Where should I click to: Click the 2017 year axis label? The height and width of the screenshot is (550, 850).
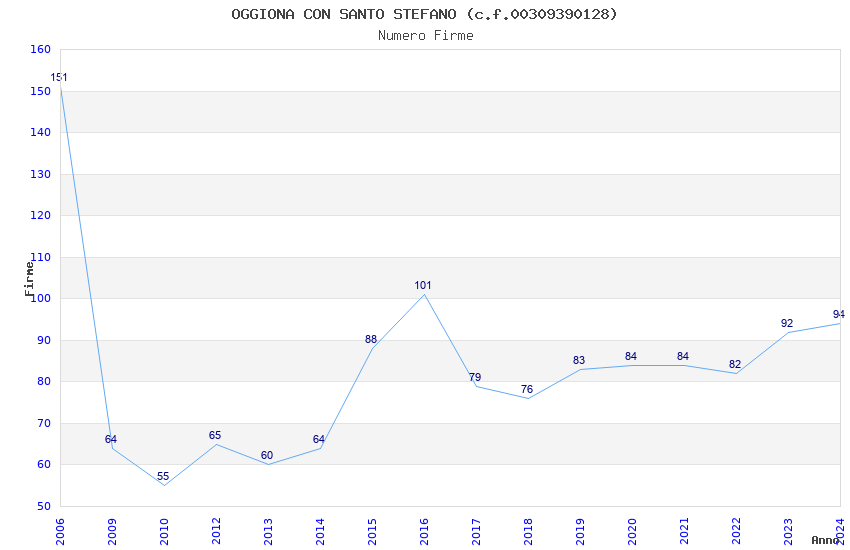476,532
